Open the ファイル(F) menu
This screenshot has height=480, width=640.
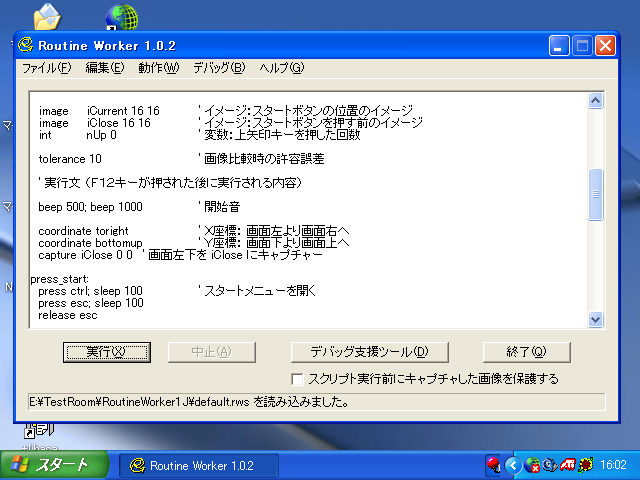pos(47,68)
